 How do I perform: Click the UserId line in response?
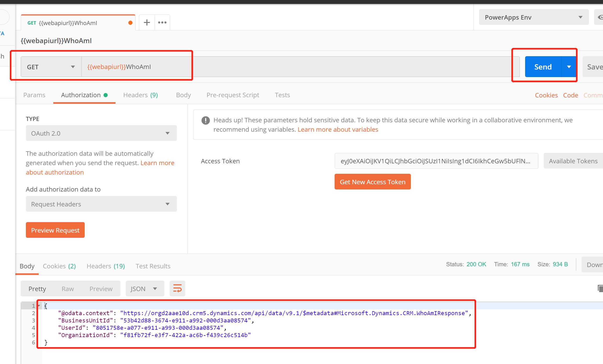click(142, 328)
